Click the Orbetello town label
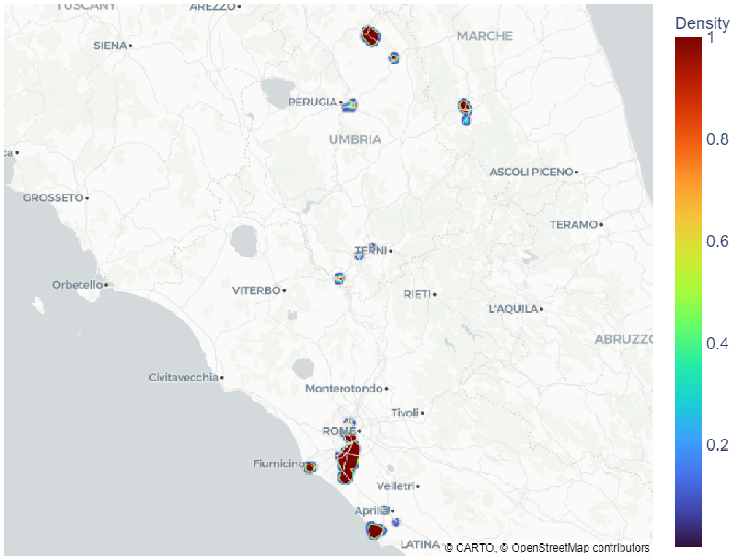Image resolution: width=735 pixels, height=560 pixels. tap(77, 284)
